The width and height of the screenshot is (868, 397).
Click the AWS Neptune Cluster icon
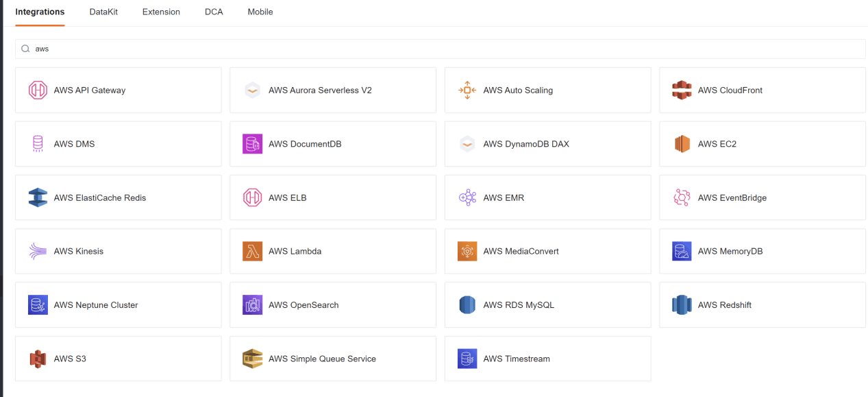point(38,305)
